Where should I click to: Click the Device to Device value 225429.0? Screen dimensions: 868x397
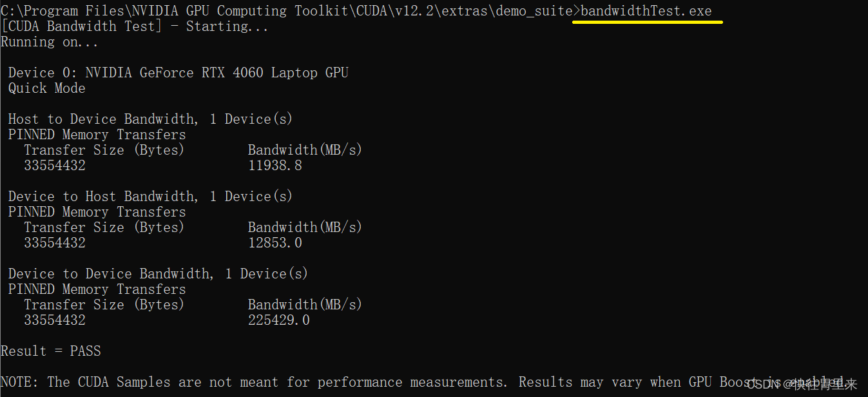click(x=279, y=320)
